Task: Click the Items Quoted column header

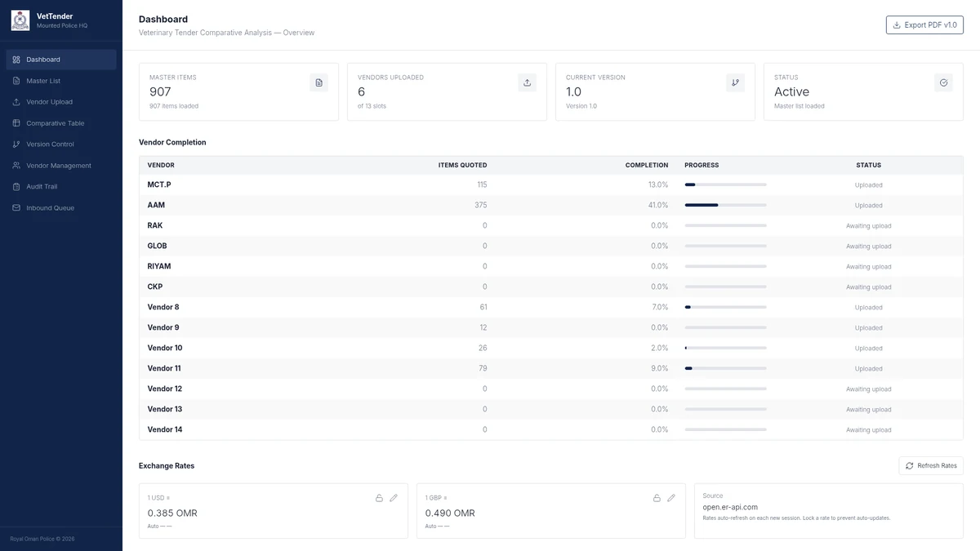Action: pos(462,165)
